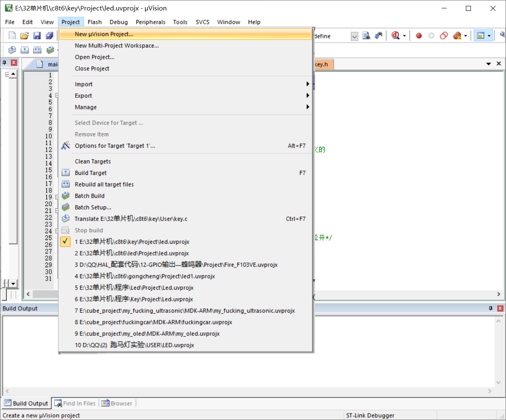The image size is (506, 420).
Task: Click the Save All icon
Action: tap(50, 36)
